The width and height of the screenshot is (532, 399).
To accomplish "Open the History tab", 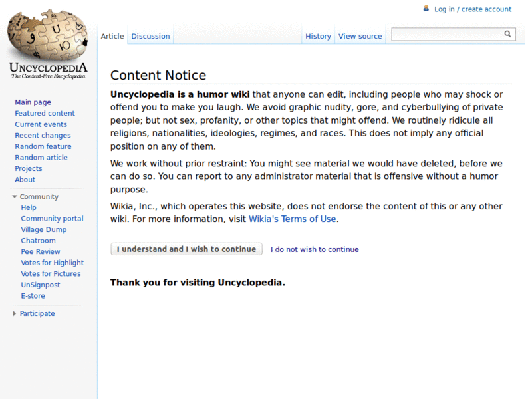I will tap(318, 36).
